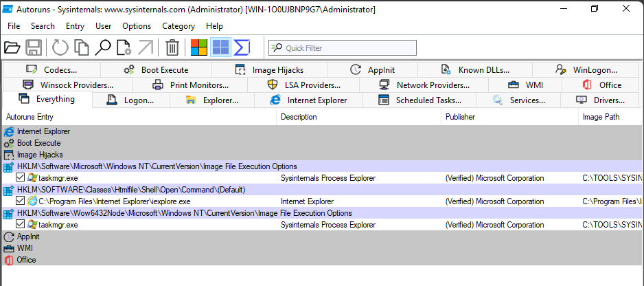Click the Copy toolbar icon

[81, 47]
